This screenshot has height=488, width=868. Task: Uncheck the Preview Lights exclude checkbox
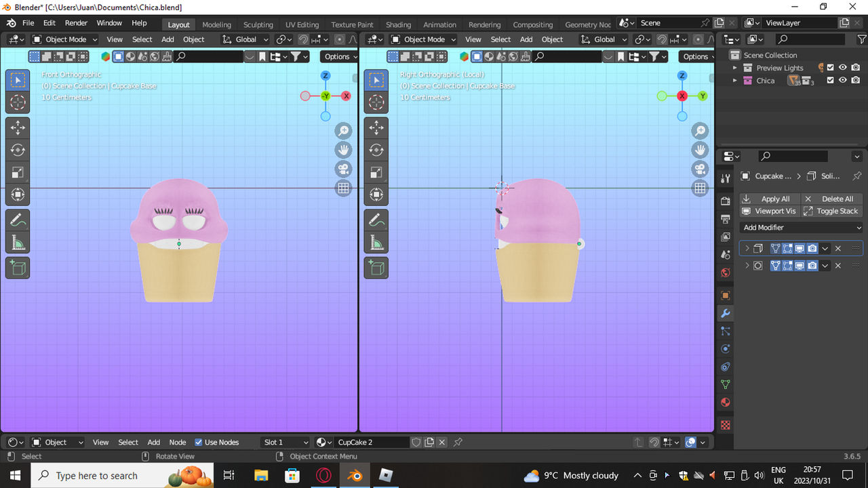(x=830, y=68)
